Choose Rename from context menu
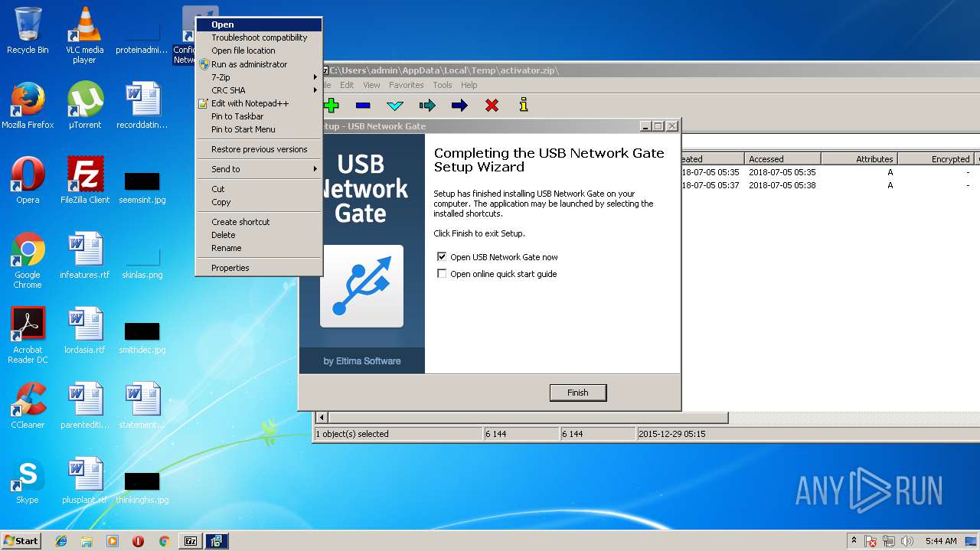 pyautogui.click(x=259, y=248)
